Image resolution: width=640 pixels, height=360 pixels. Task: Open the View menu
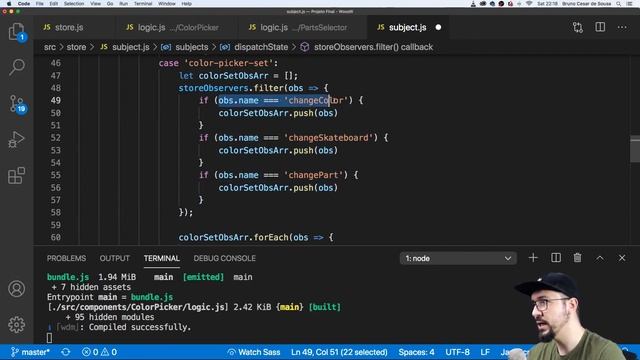[x=96, y=3]
